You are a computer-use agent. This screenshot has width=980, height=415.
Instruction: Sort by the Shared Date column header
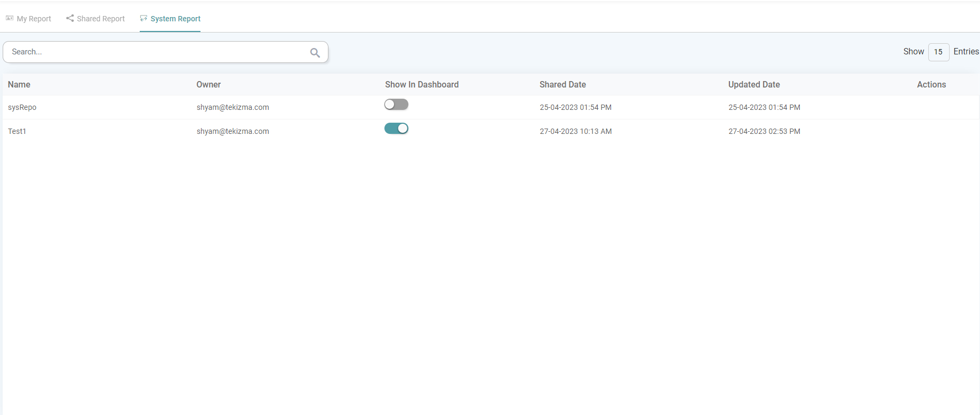tap(563, 84)
